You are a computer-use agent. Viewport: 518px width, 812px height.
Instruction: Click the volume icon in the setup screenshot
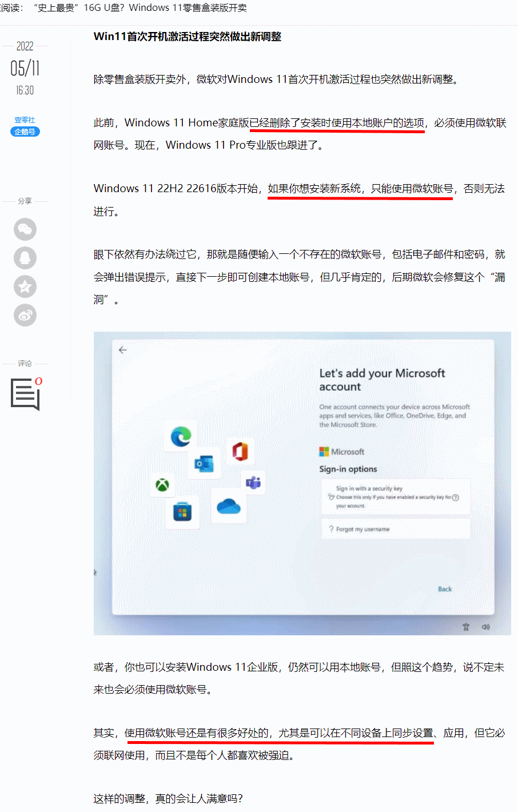coord(486,627)
